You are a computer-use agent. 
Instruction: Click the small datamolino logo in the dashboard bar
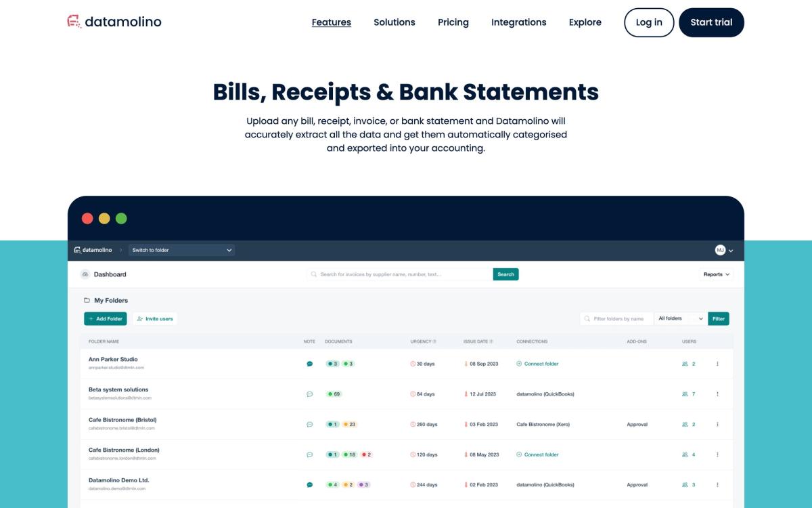click(93, 250)
